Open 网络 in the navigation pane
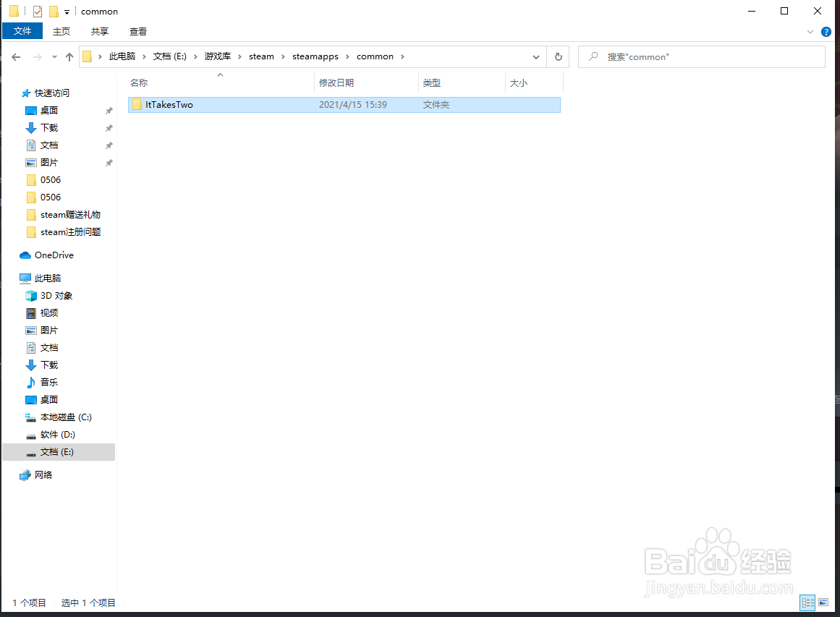This screenshot has width=840, height=617. point(43,475)
